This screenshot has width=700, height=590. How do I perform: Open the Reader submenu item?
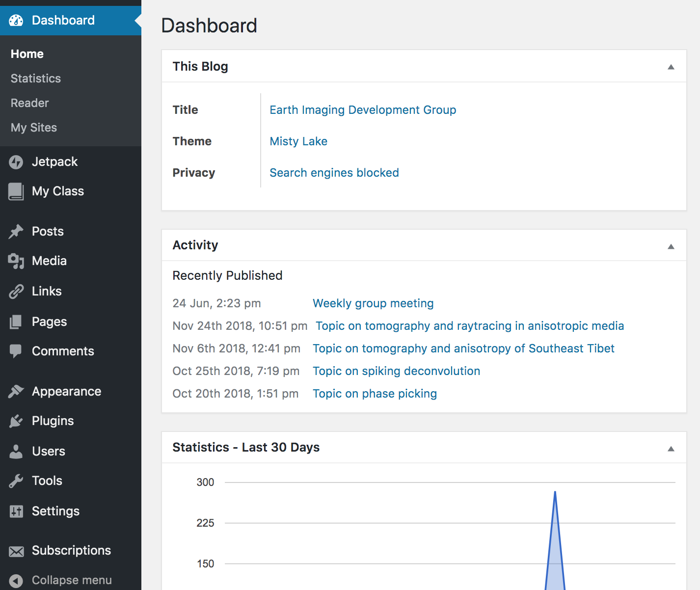point(30,103)
